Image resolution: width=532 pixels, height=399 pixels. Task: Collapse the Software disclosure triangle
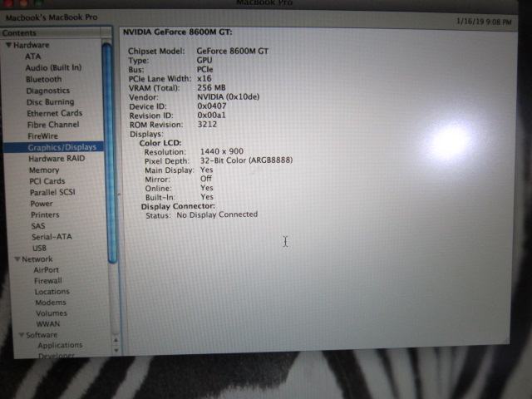21,334
